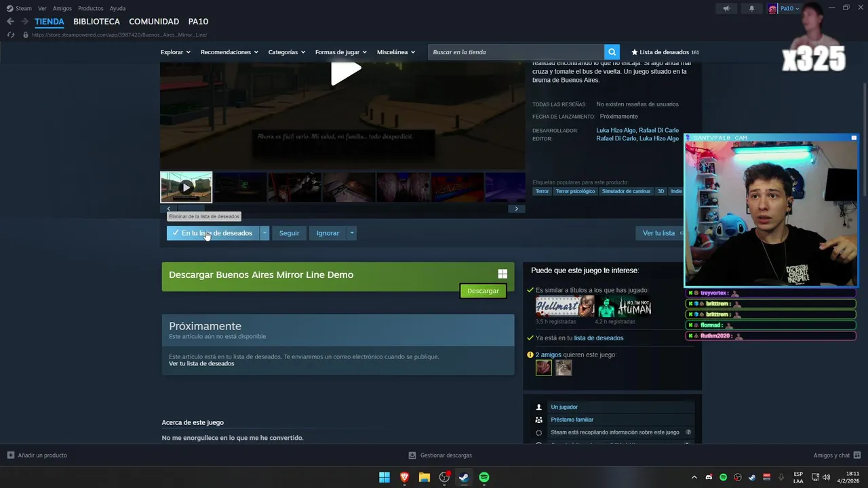Select the Terror psicológico tag
The width and height of the screenshot is (868, 488).
click(x=575, y=191)
